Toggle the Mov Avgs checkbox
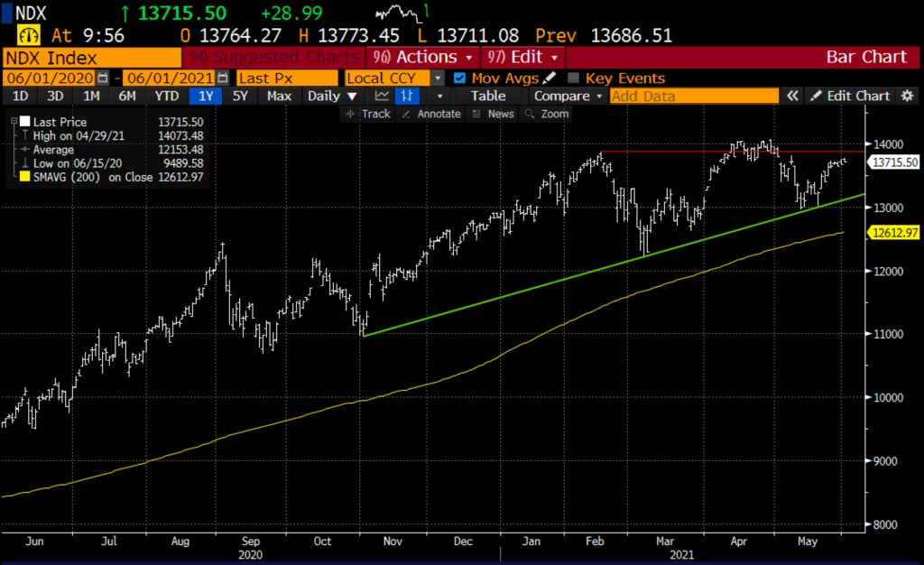 [x=460, y=79]
